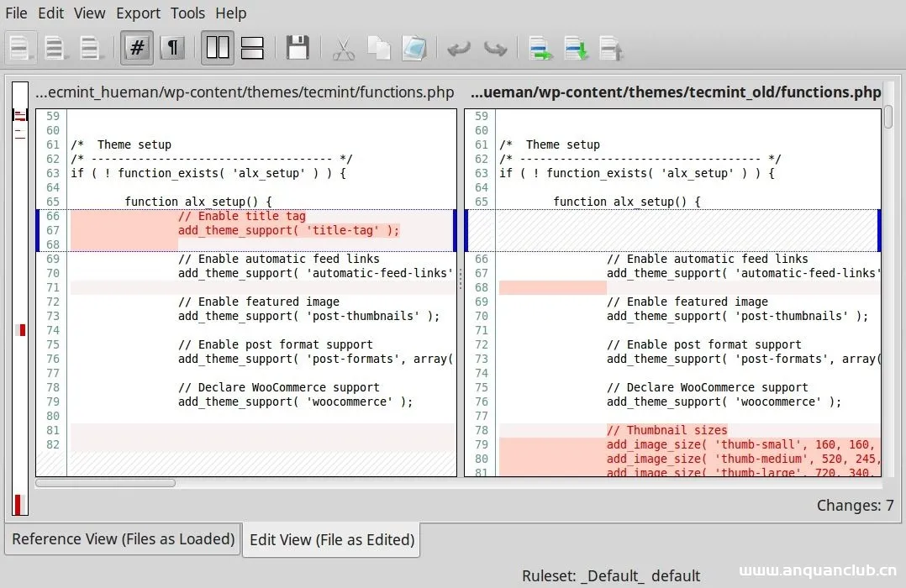Viewport: 906px width, 588px height.
Task: Click '// Thumbnail sizes' in right pane
Action: pos(666,430)
